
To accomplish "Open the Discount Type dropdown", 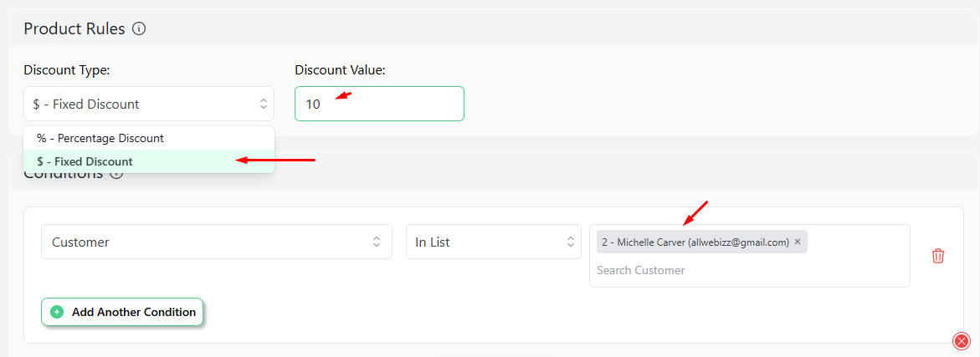I will tap(149, 104).
